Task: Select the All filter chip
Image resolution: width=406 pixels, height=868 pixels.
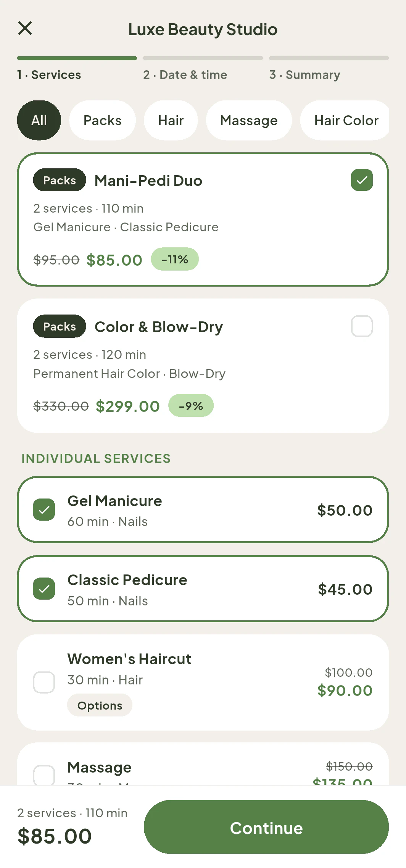Action: click(x=39, y=120)
